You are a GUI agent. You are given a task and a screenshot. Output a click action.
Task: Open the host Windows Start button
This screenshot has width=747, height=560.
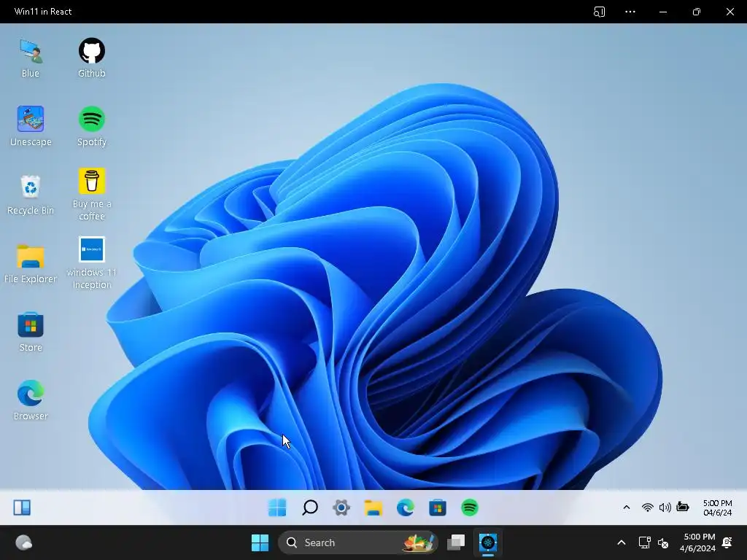point(260,542)
